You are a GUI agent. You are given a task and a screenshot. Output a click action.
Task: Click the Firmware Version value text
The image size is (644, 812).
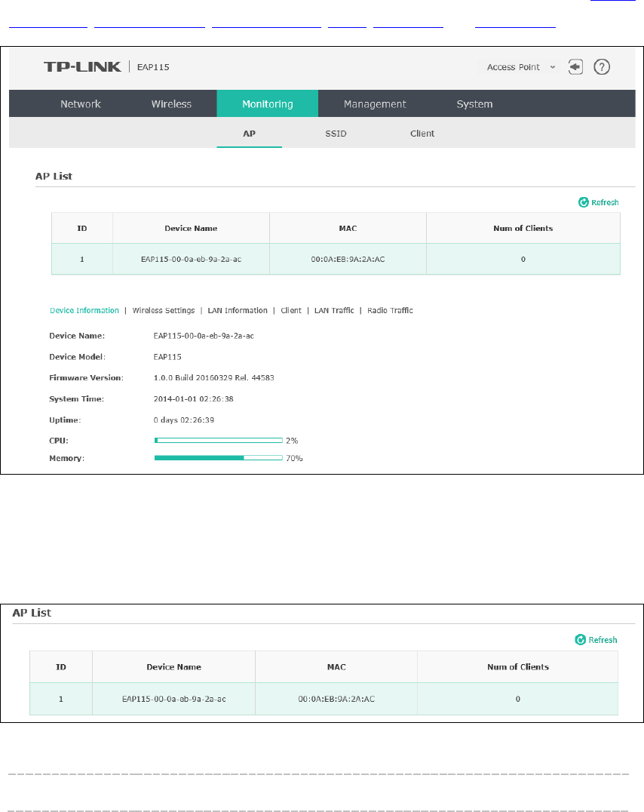click(x=214, y=378)
